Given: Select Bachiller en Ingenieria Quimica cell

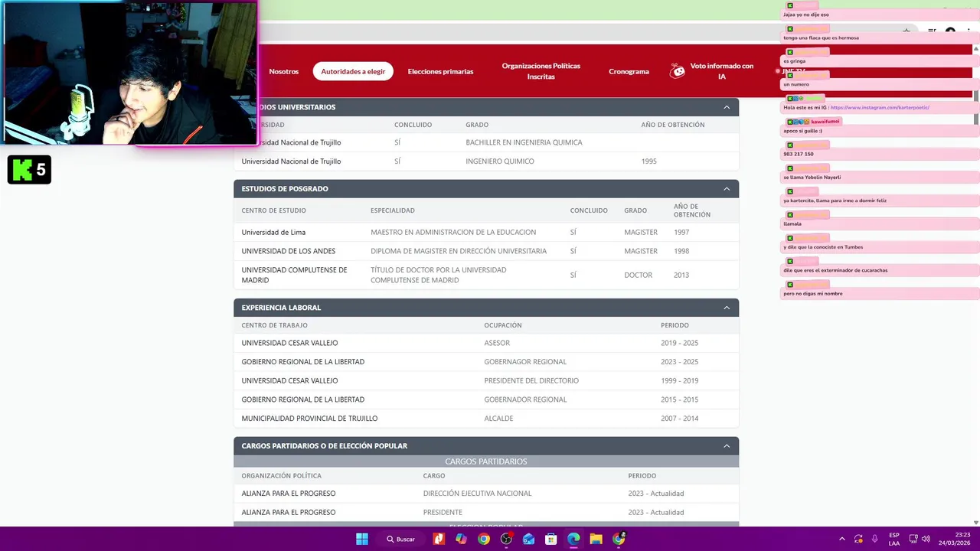Looking at the screenshot, I should click(524, 142).
